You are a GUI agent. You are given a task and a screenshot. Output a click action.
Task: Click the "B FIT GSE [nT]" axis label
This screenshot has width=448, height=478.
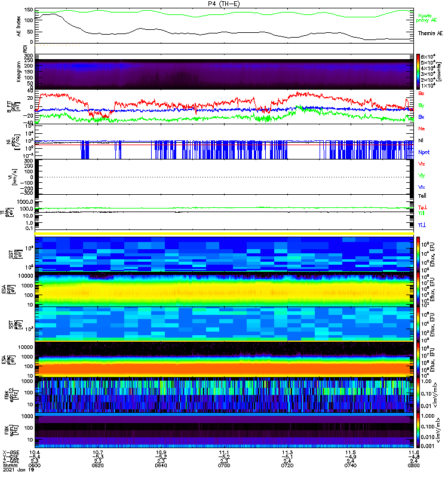pyautogui.click(x=13, y=107)
